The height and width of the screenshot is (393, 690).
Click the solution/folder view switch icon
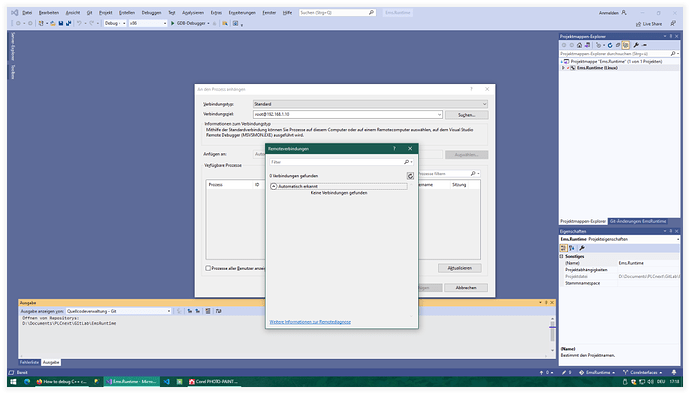(x=587, y=45)
